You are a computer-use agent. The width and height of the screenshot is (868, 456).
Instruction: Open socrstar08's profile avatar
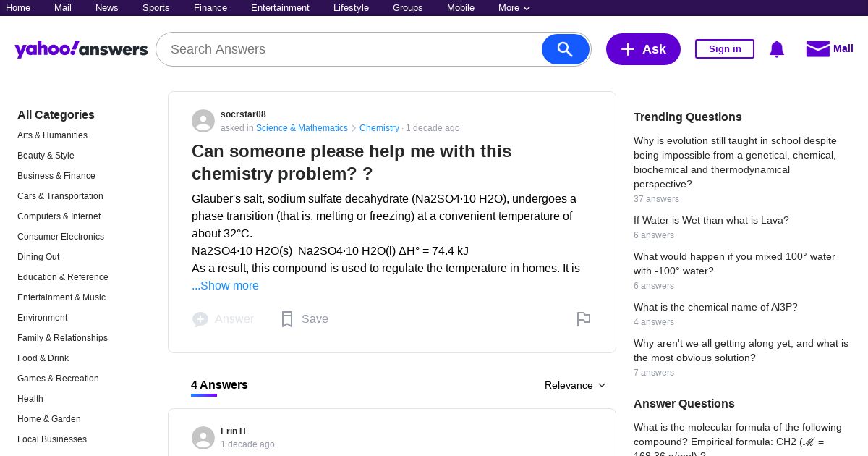click(x=203, y=121)
